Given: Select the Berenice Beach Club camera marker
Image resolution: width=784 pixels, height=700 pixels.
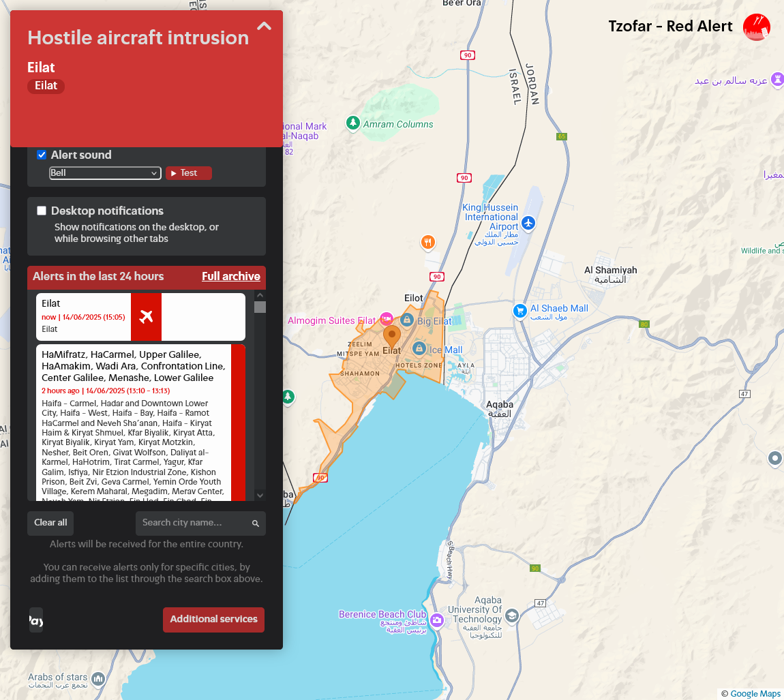Looking at the screenshot, I should click(x=437, y=620).
